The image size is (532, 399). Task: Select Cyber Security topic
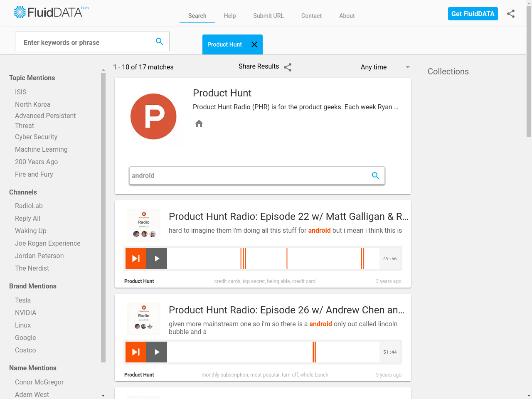pos(36,137)
